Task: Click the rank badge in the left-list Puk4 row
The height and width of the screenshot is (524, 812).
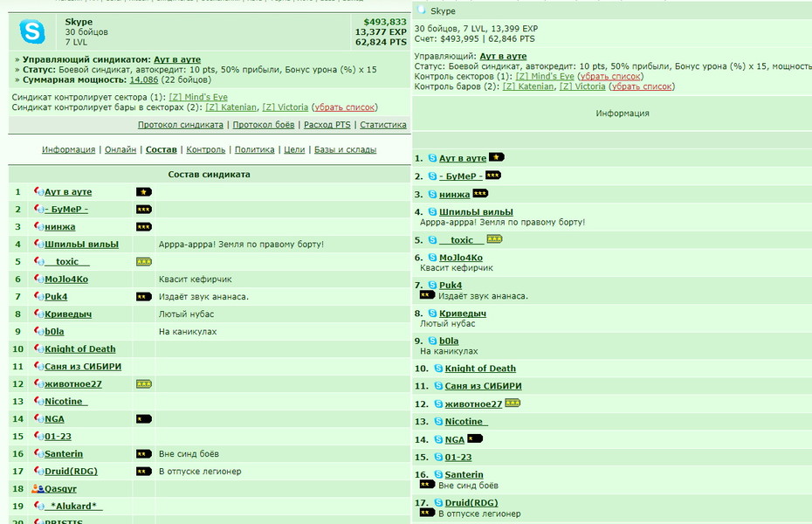Action: 143,297
